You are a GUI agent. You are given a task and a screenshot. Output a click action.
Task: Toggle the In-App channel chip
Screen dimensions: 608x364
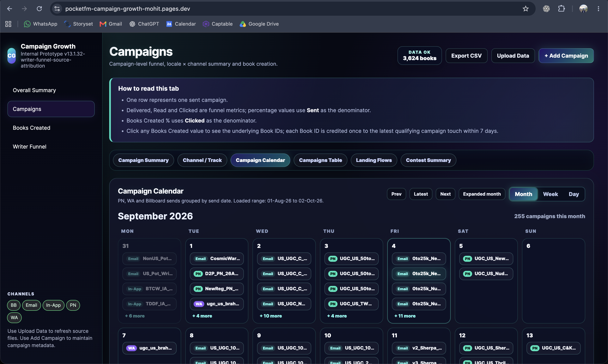coord(54,305)
